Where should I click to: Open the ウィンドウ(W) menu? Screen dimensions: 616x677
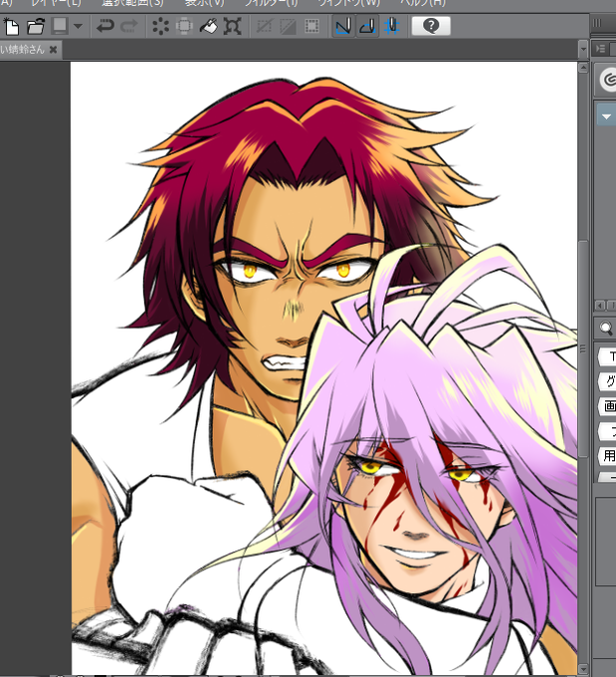click(x=349, y=3)
